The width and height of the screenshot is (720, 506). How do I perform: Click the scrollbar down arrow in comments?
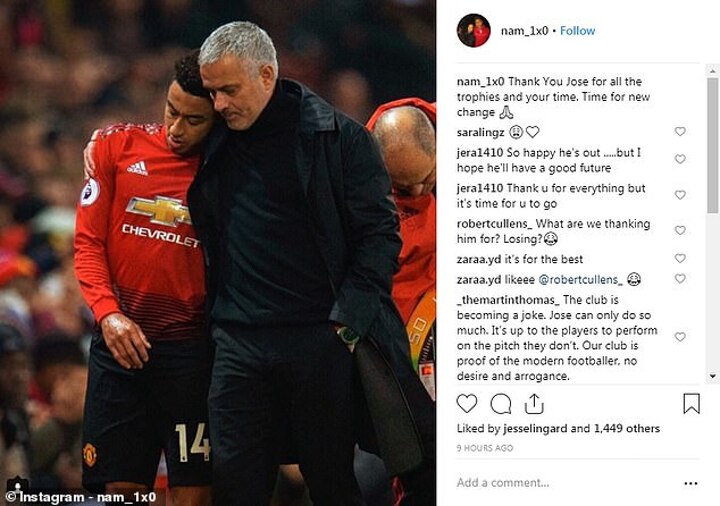[713, 377]
